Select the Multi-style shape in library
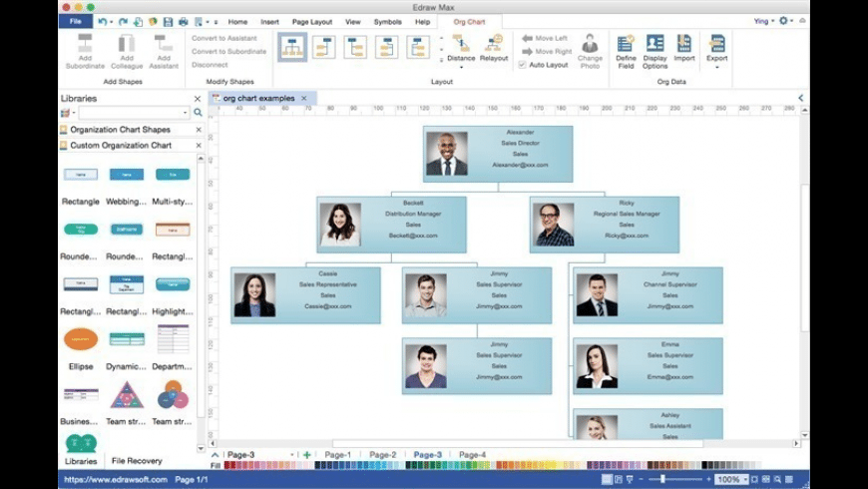Image resolution: width=868 pixels, height=489 pixels. coord(173,175)
